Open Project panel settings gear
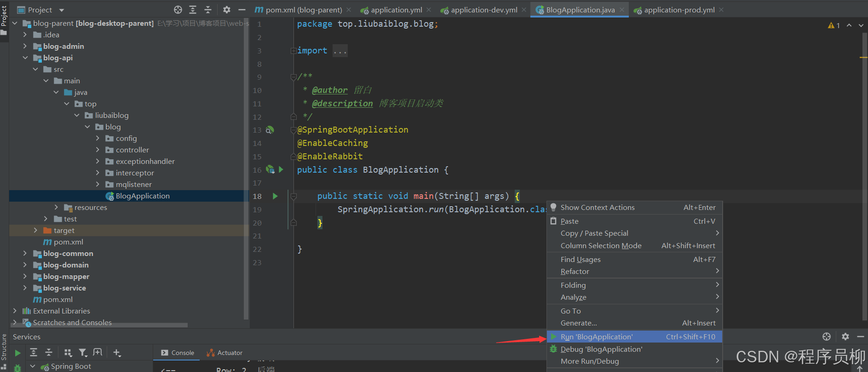 [x=227, y=10]
